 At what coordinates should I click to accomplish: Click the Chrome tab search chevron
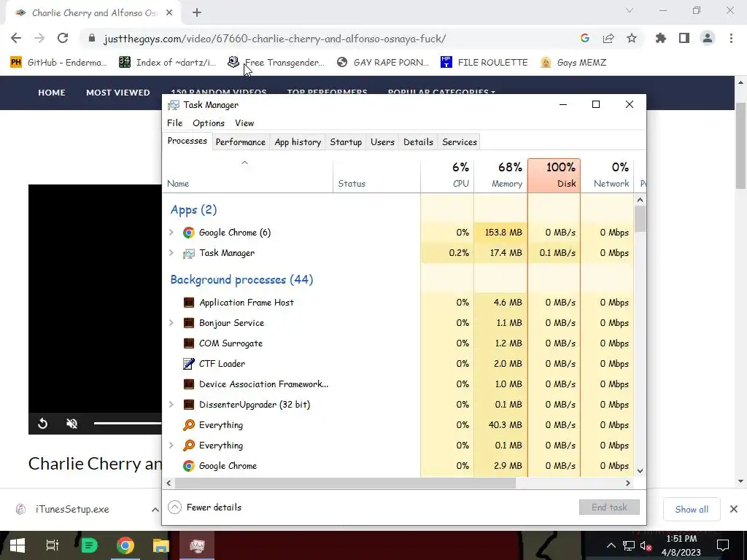(630, 10)
